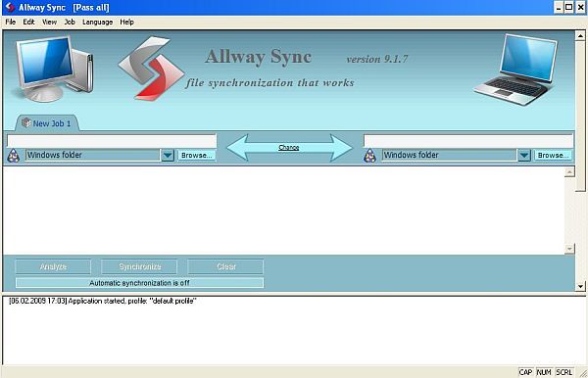Open the View menu

49,23
